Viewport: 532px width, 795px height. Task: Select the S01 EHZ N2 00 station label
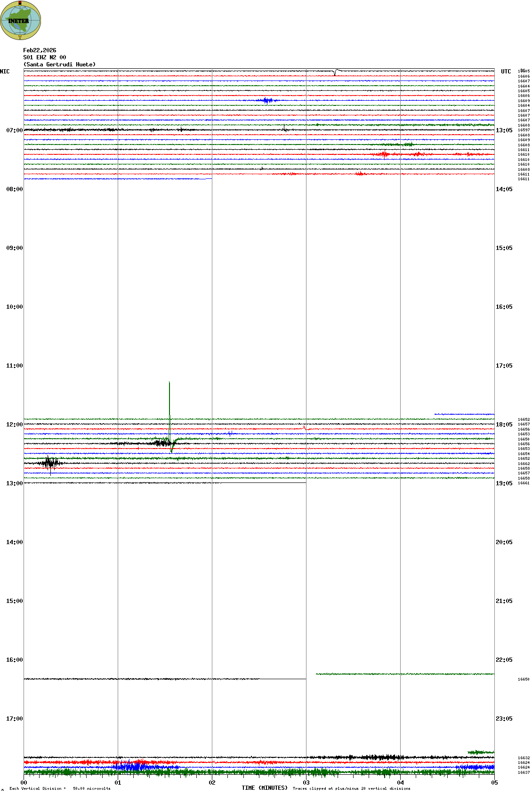point(45,57)
